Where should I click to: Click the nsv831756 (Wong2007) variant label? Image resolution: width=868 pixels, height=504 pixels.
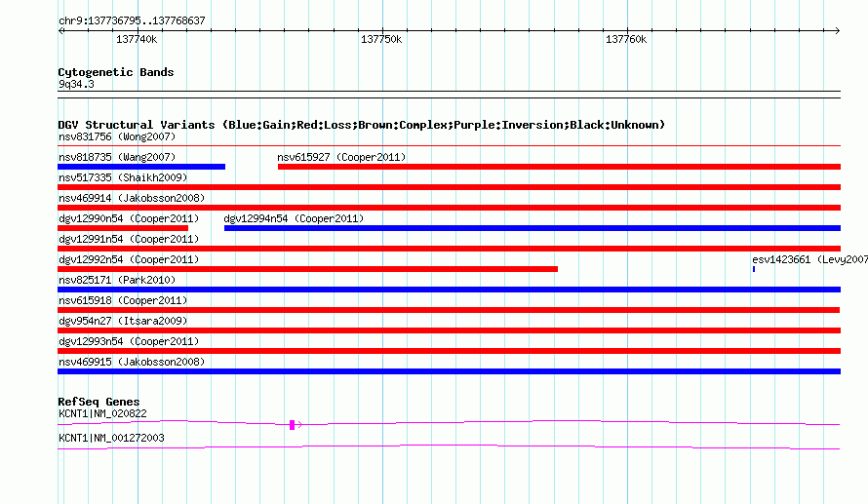117,136
